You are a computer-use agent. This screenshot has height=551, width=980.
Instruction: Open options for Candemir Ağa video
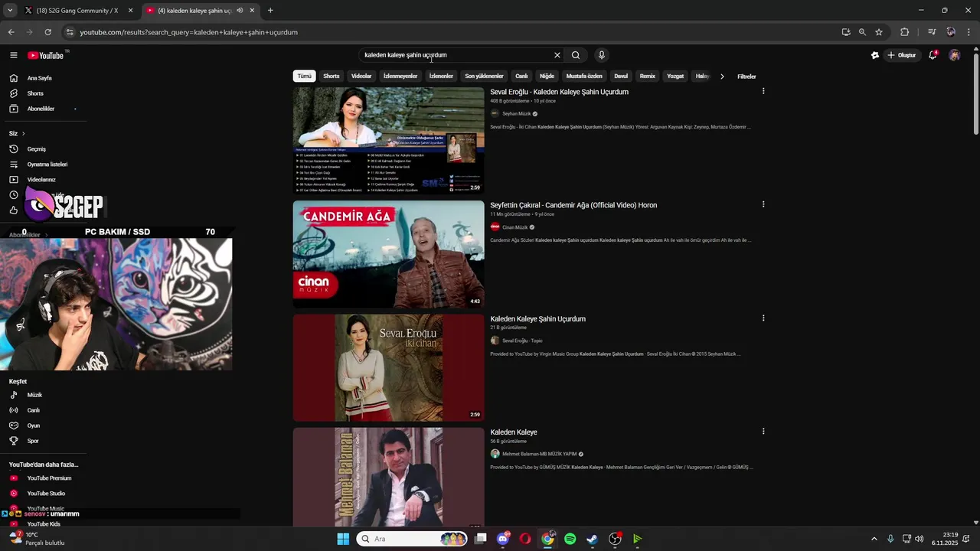[x=763, y=204]
